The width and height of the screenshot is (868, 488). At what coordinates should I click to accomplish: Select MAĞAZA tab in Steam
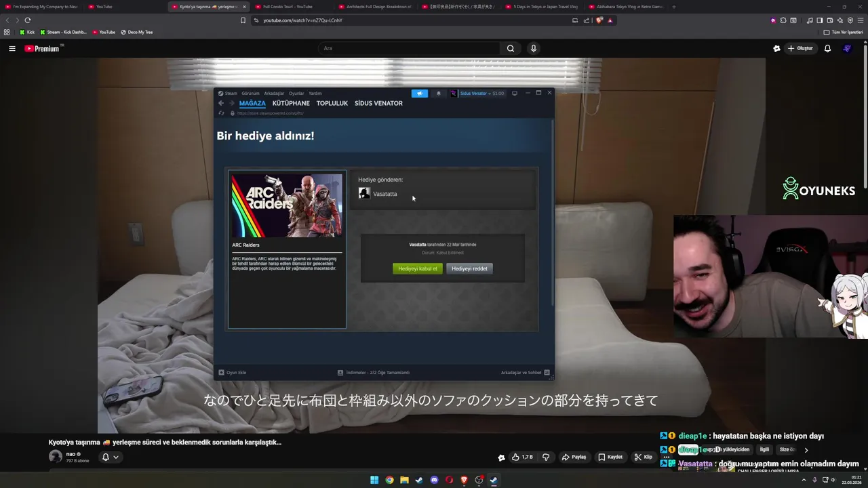[x=252, y=103]
